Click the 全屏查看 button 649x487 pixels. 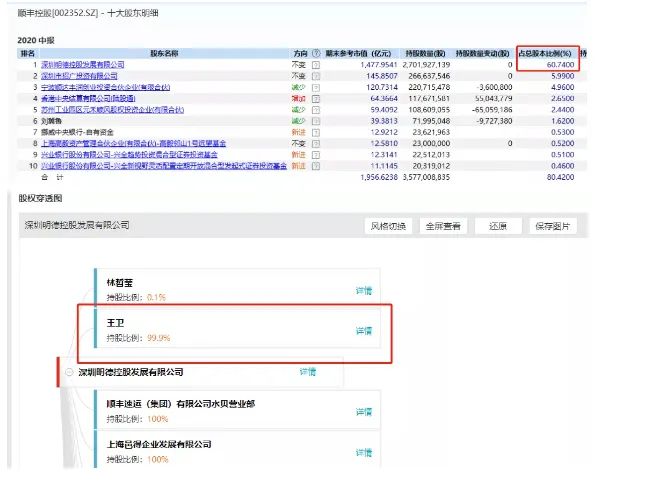tap(443, 226)
